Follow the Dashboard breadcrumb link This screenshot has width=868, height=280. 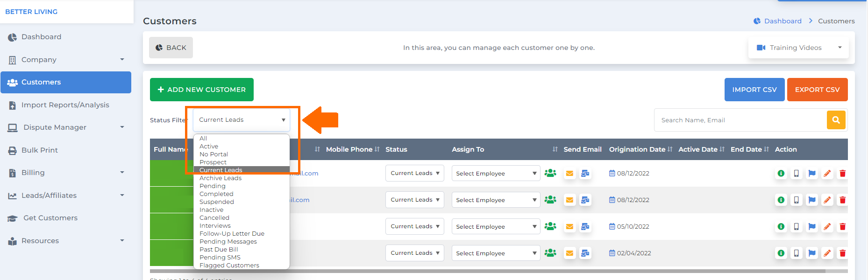pyautogui.click(x=783, y=21)
